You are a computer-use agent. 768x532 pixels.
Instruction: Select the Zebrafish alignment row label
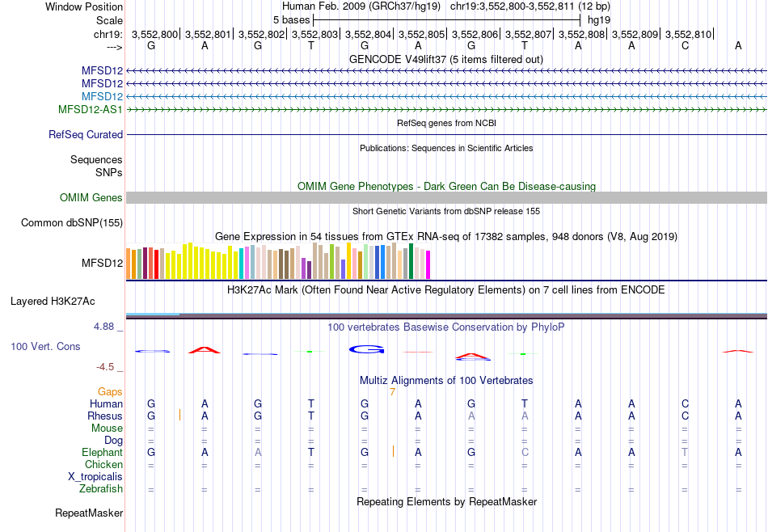pyautogui.click(x=101, y=488)
